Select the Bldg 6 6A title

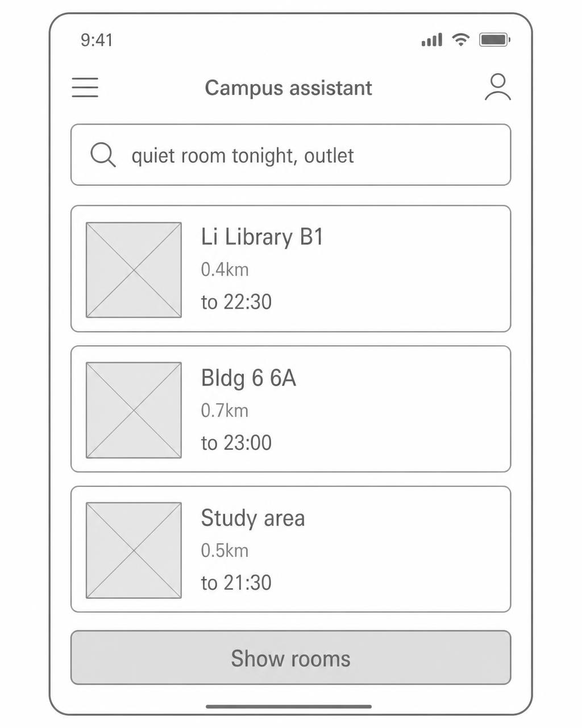248,378
